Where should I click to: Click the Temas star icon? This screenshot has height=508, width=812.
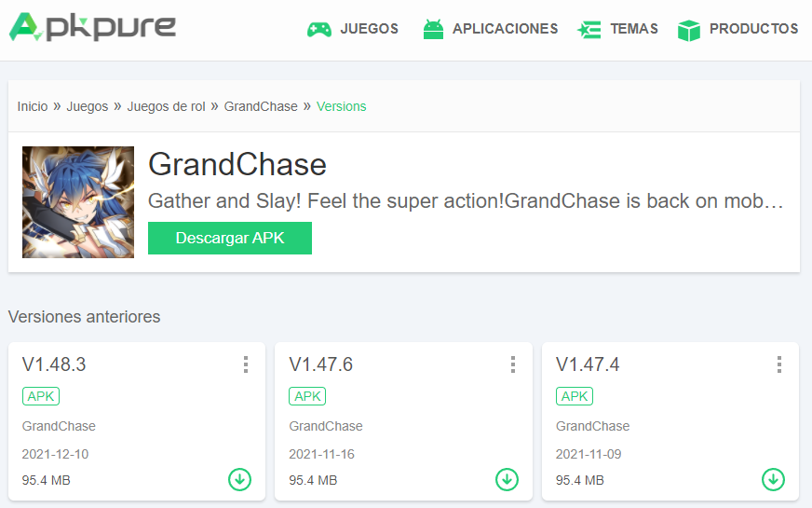click(589, 30)
